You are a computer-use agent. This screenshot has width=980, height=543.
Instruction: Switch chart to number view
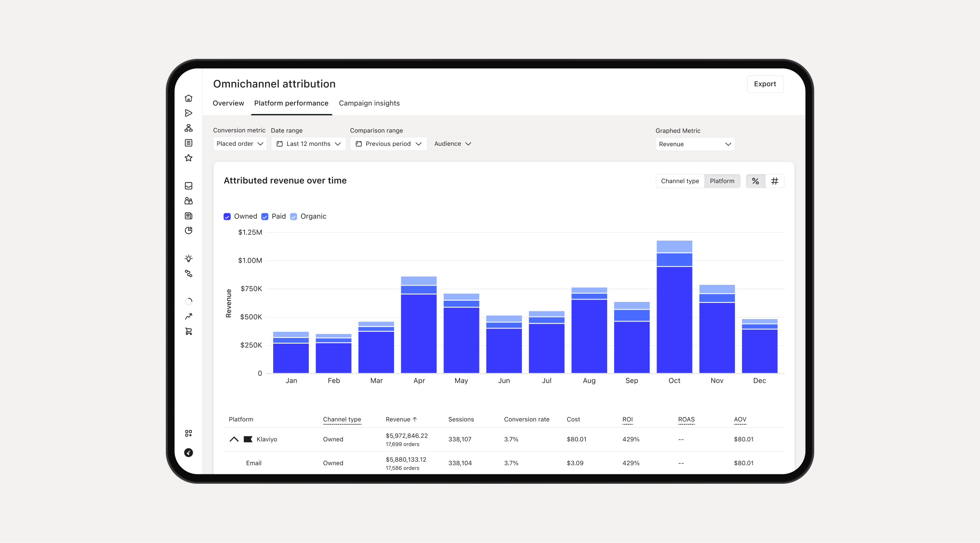coord(775,181)
